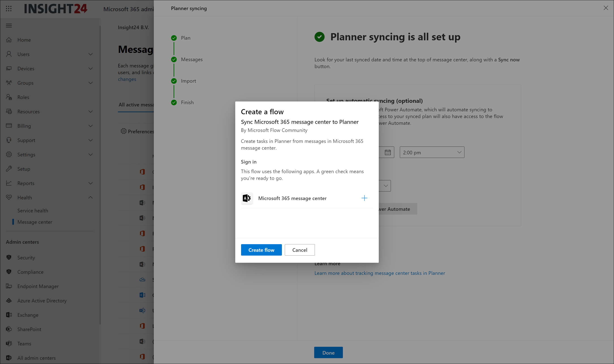Click the Billing card icon
This screenshot has height=364, width=614.
coord(9,126)
